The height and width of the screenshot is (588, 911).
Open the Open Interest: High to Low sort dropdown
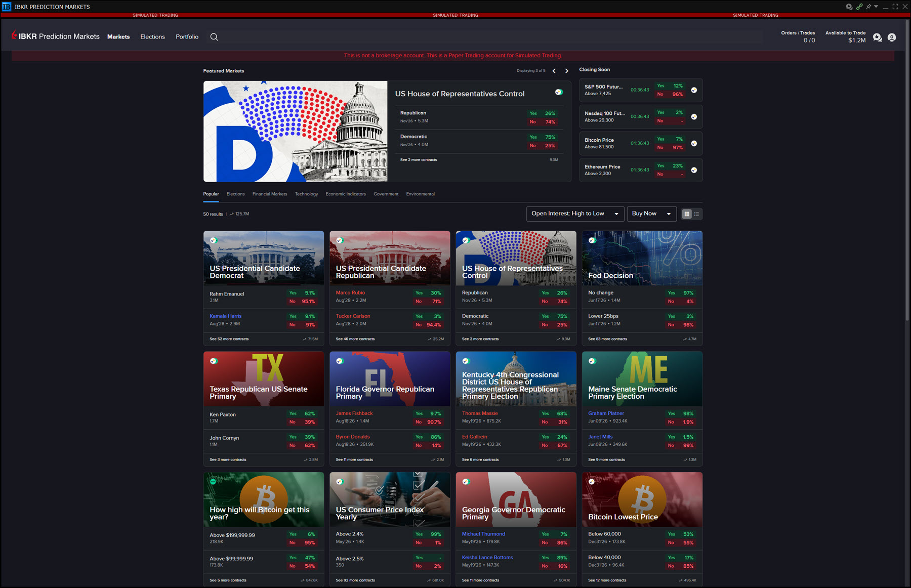point(575,214)
